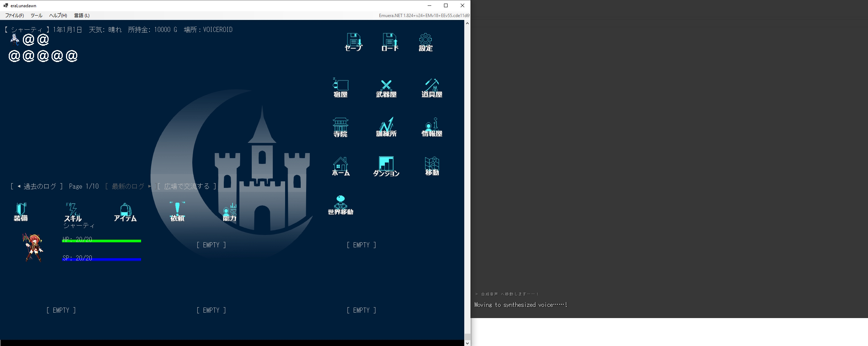Image resolution: width=868 pixels, height=346 pixels.
Task: Click the 所持金: 10000 G text
Action: (152, 30)
